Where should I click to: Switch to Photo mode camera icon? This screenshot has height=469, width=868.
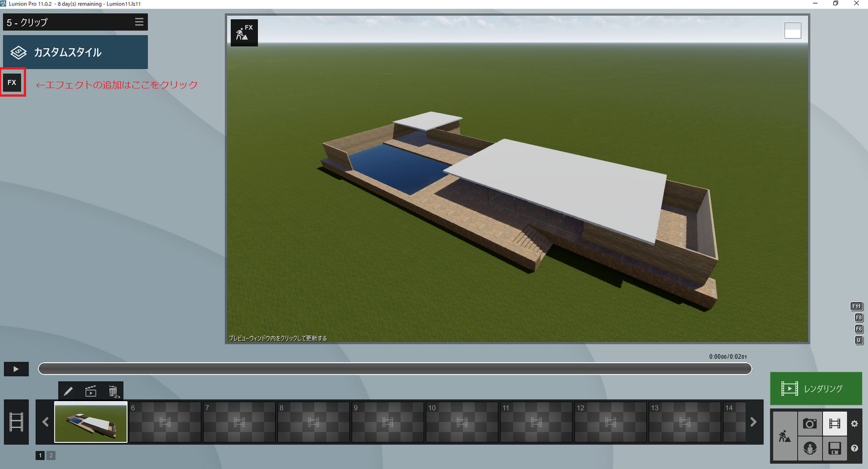pos(810,423)
